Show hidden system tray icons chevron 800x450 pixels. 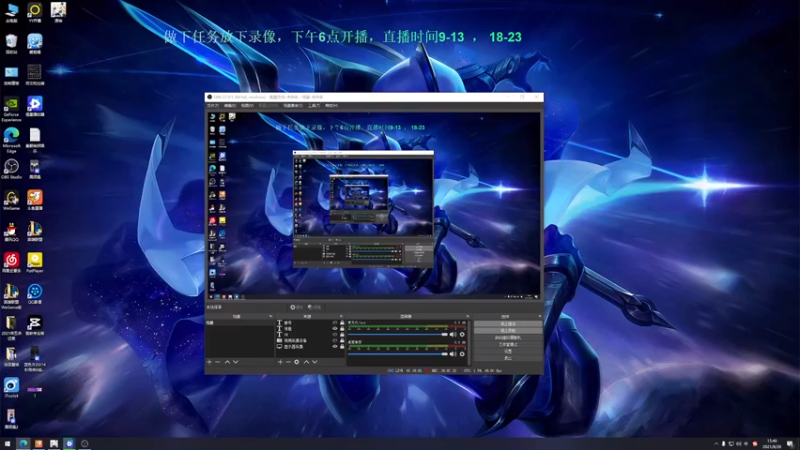coord(716,444)
